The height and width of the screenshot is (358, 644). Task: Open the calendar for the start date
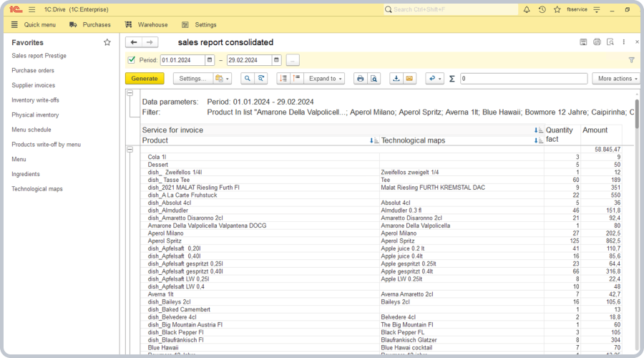(x=210, y=60)
